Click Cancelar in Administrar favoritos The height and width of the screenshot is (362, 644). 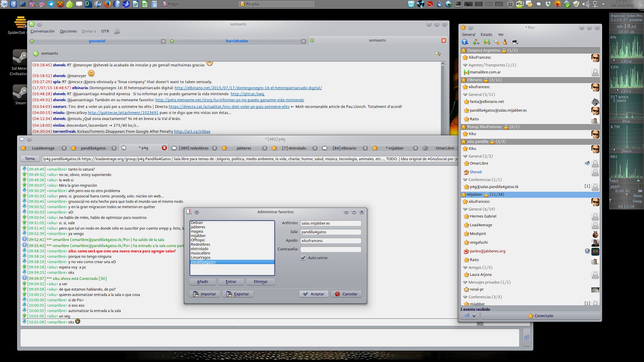(x=346, y=294)
